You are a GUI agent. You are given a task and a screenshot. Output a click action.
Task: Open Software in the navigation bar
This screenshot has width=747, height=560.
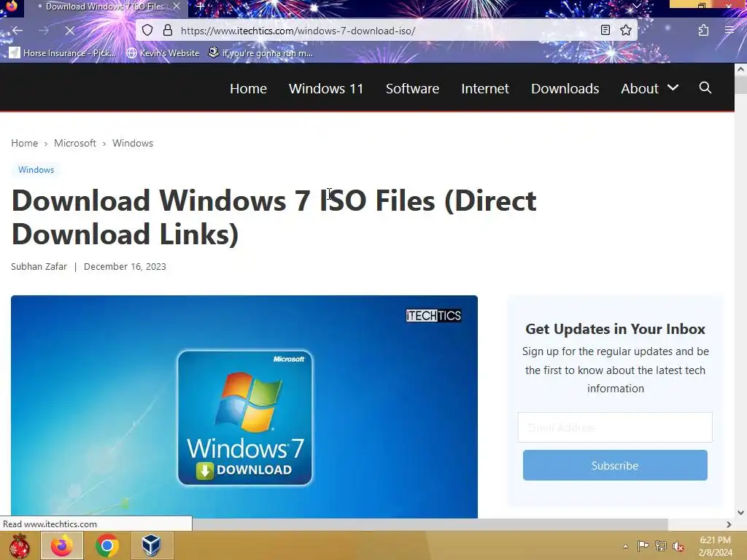[412, 88]
